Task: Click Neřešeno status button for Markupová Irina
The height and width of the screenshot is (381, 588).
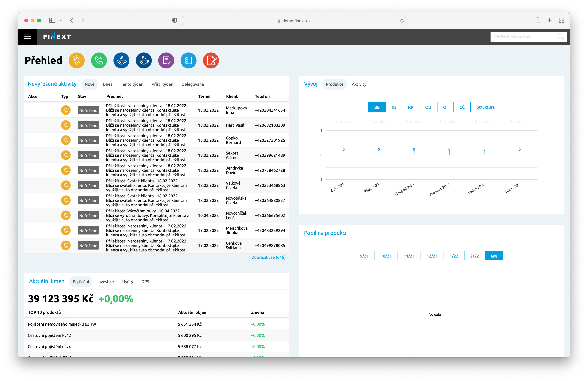Action: (x=88, y=110)
